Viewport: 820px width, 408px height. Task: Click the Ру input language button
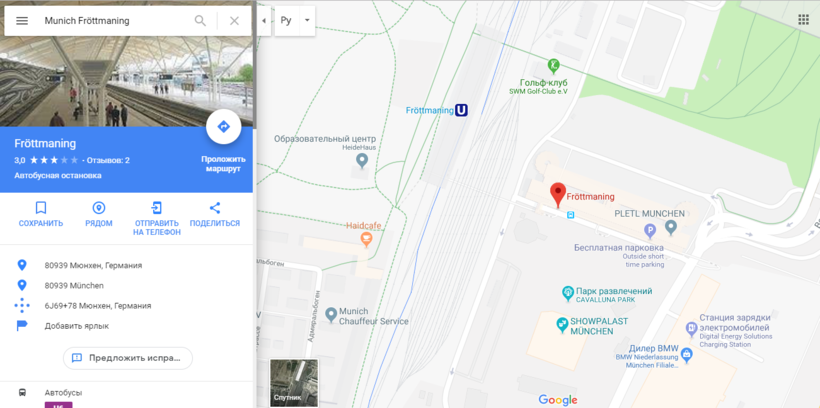(286, 21)
